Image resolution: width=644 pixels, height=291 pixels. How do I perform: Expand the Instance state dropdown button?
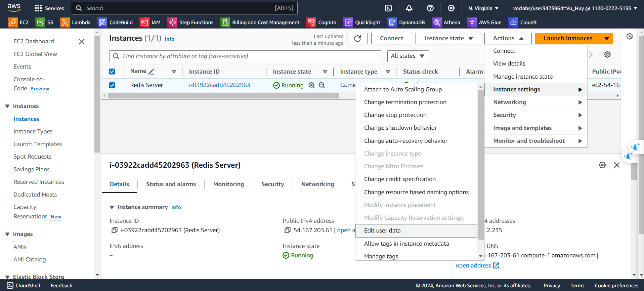coord(448,39)
